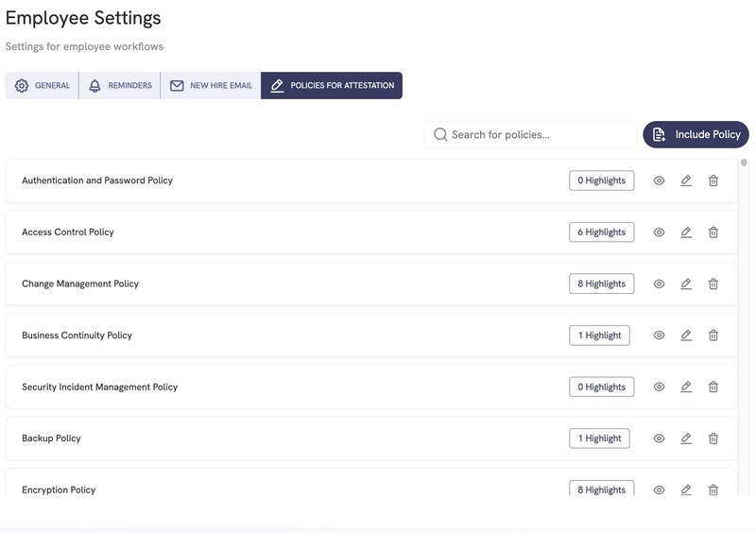756x533 pixels.
Task: View the Security Incident Management Policy
Action: (659, 387)
